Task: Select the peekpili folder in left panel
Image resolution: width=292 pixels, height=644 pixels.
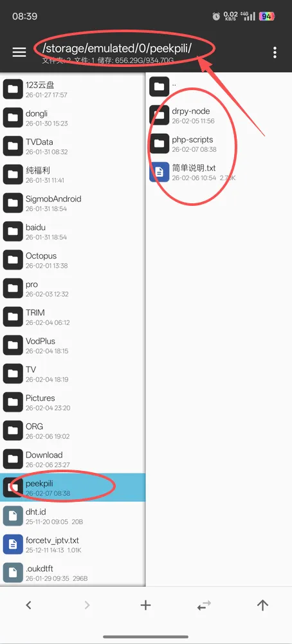Action: [x=73, y=487]
